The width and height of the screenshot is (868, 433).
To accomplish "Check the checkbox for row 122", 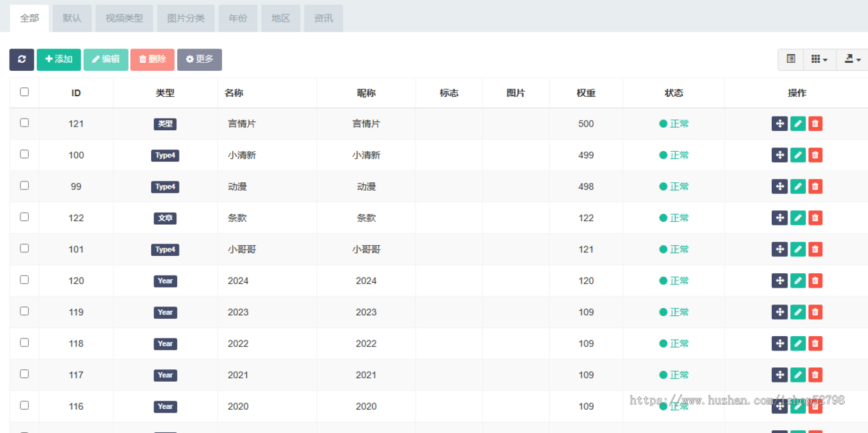I will [x=25, y=217].
